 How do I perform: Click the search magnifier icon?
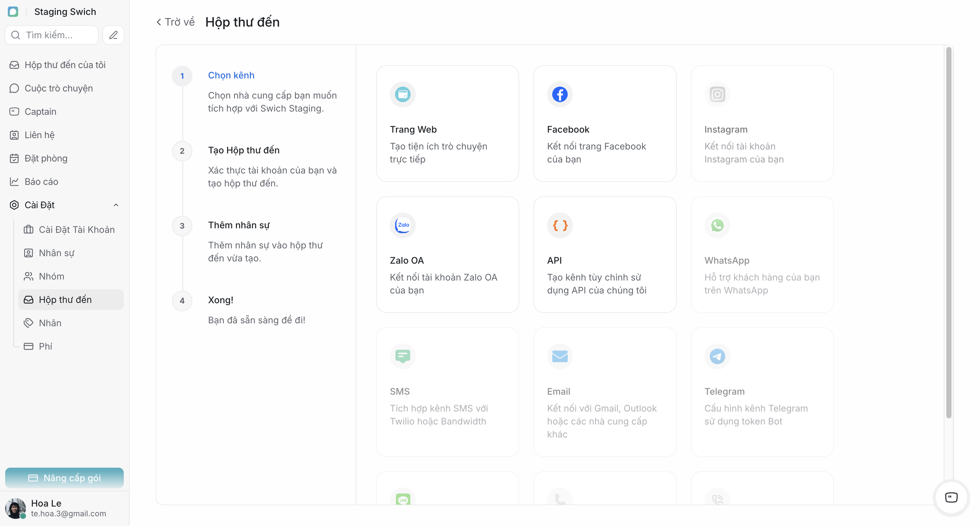pyautogui.click(x=16, y=35)
